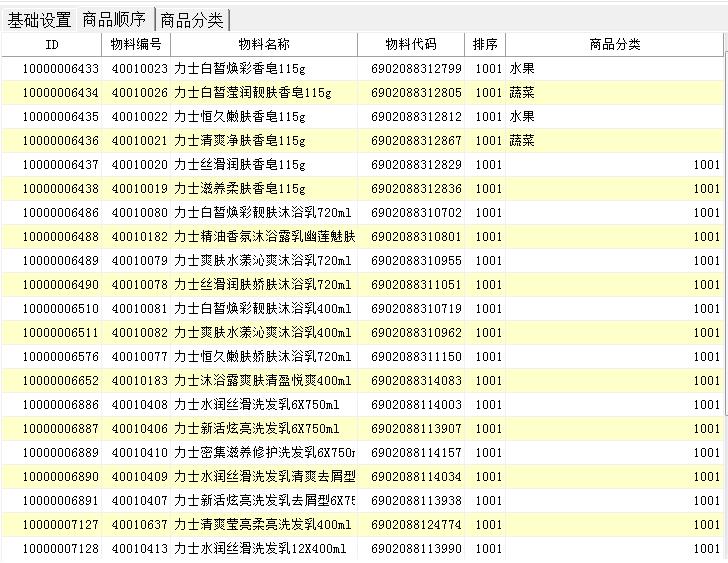Select item 力士清爽莹亮柔亮洗发乳400ml
Screen dimensions: 728x563
263,524
